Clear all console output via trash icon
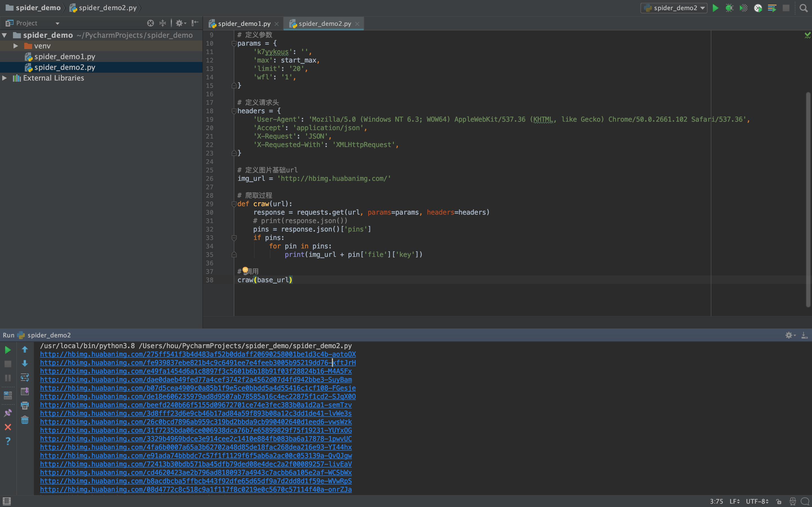Screen dimensions: 812x507 25,420
